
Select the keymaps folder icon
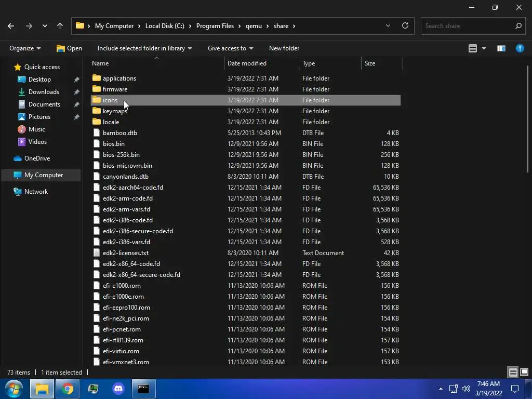coord(96,111)
